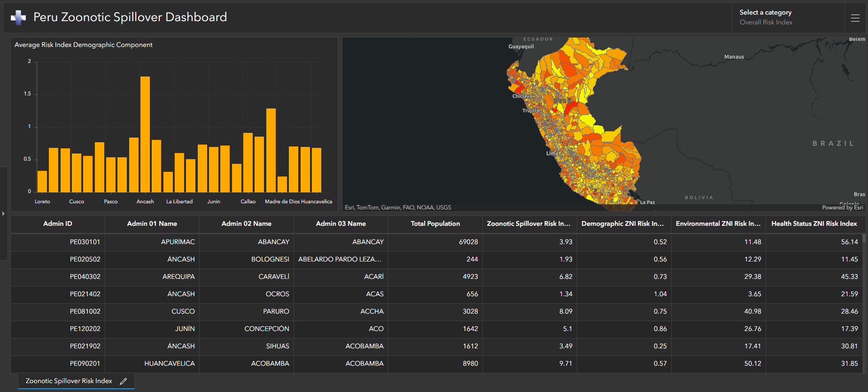This screenshot has width=868, height=392.
Task: Click the Powered by Esri link
Action: (x=842, y=208)
